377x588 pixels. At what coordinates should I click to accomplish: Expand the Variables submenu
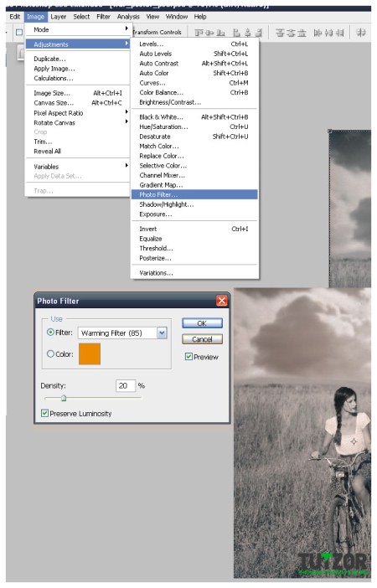(x=77, y=167)
